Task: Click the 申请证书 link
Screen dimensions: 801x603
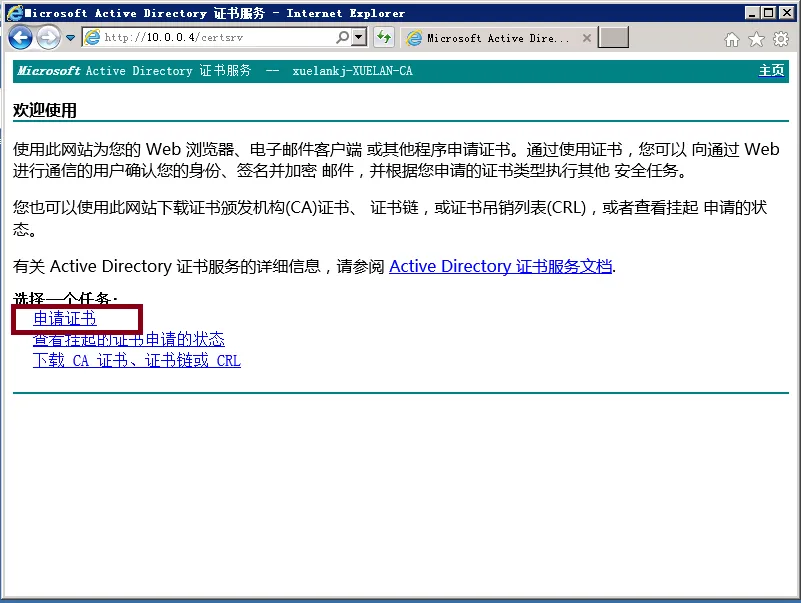Action: 65,318
